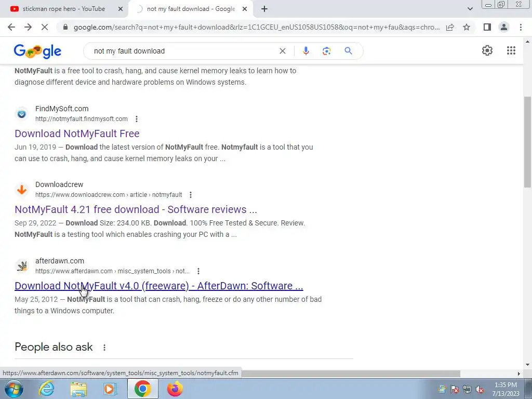
Task: Click the vertical page scrollbar thumb
Action: (x=527, y=142)
